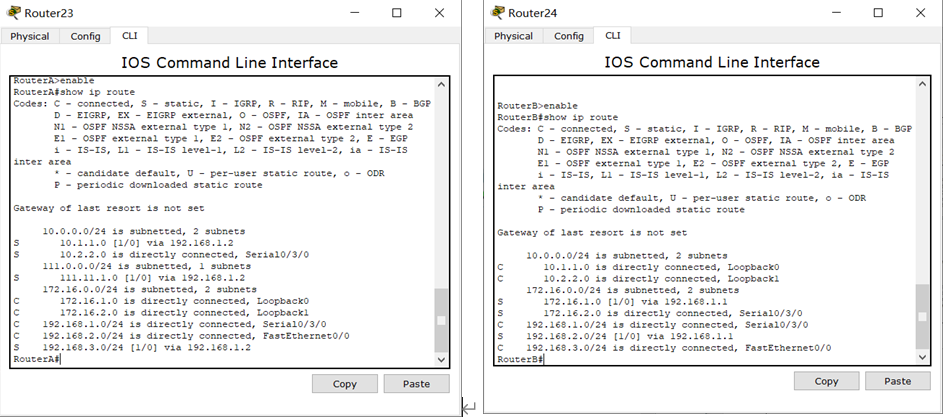Copy the RouterA CLI output
947x417 pixels.
(x=345, y=384)
